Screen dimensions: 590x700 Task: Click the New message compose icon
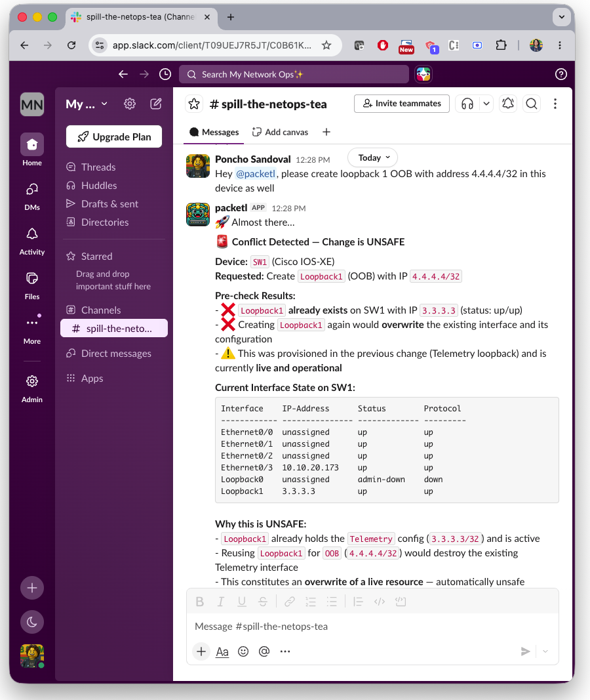[155, 104]
